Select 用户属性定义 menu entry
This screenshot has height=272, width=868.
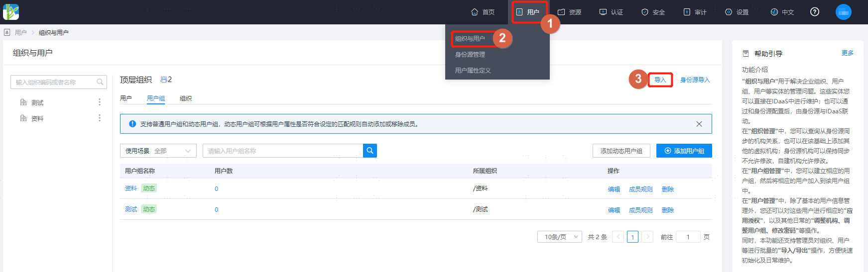pyautogui.click(x=473, y=71)
